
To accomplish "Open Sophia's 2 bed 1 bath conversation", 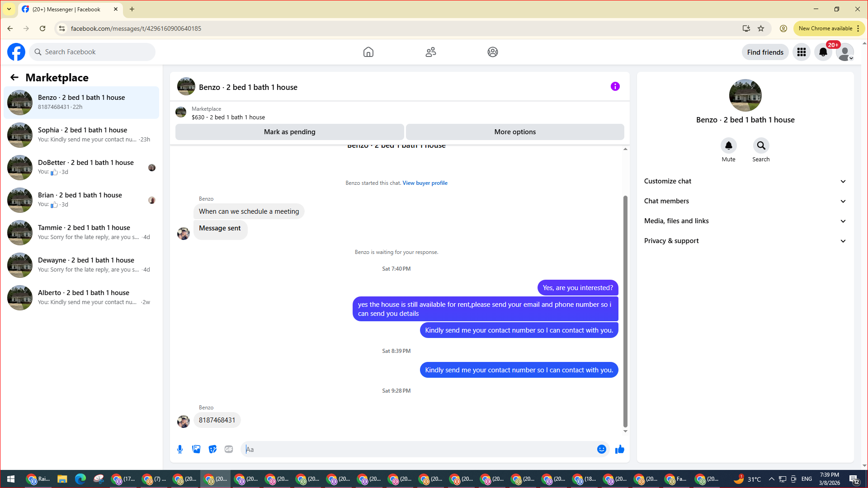I will pos(81,135).
